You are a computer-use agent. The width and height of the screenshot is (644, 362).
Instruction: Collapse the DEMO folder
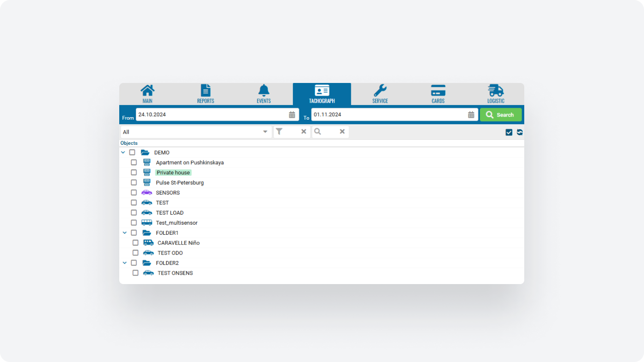coord(123,152)
